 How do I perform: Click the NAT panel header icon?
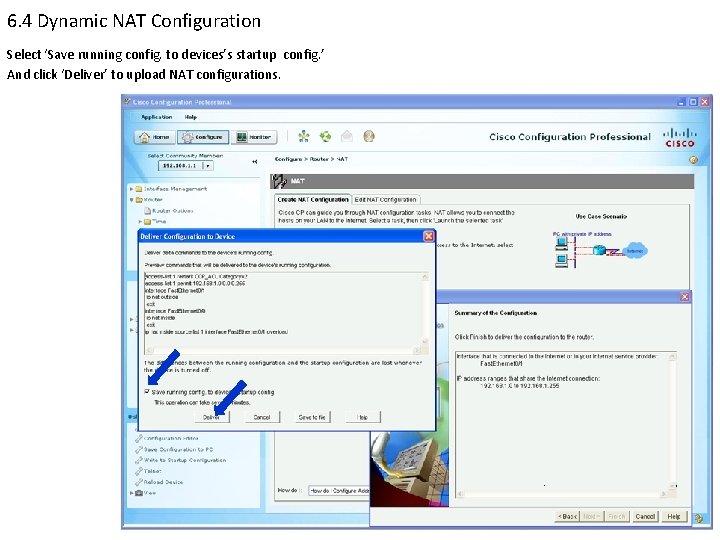tap(279, 181)
